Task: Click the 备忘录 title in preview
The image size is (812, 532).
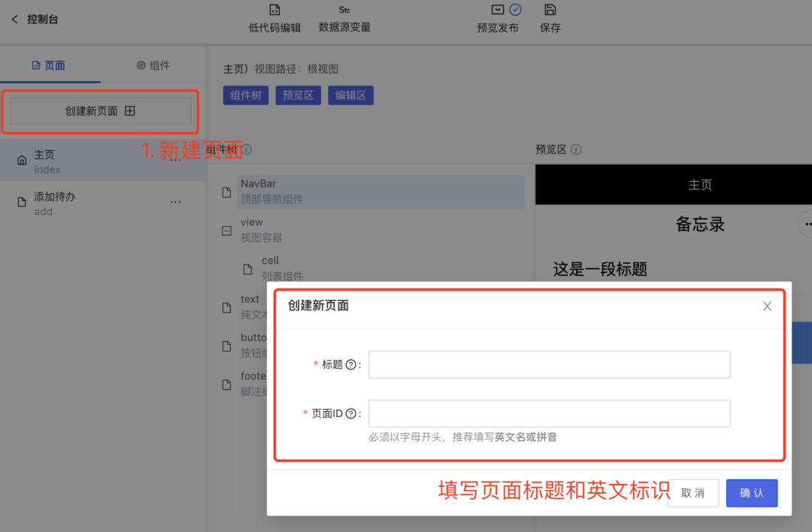Action: point(700,225)
